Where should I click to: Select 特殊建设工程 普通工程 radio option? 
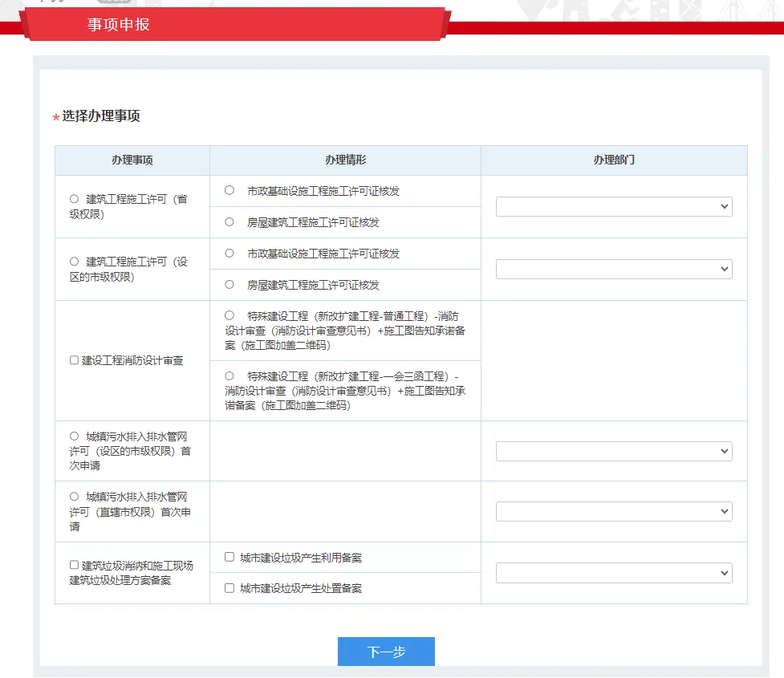tap(230, 316)
